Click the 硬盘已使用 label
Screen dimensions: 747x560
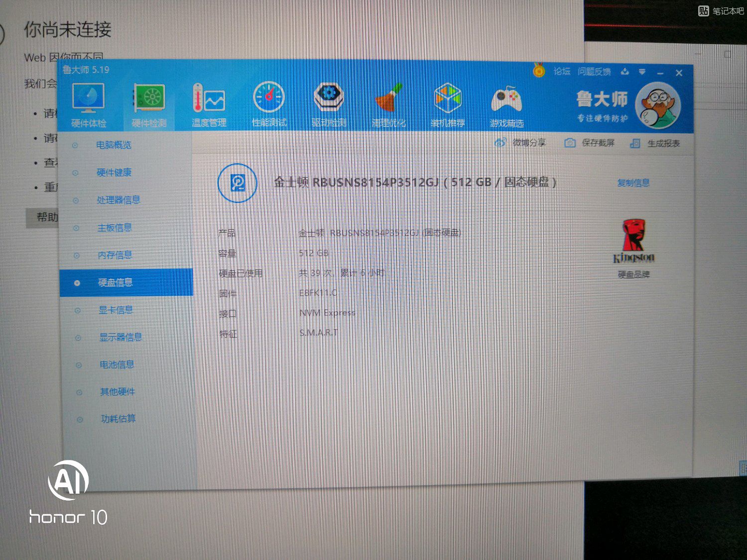point(241,273)
